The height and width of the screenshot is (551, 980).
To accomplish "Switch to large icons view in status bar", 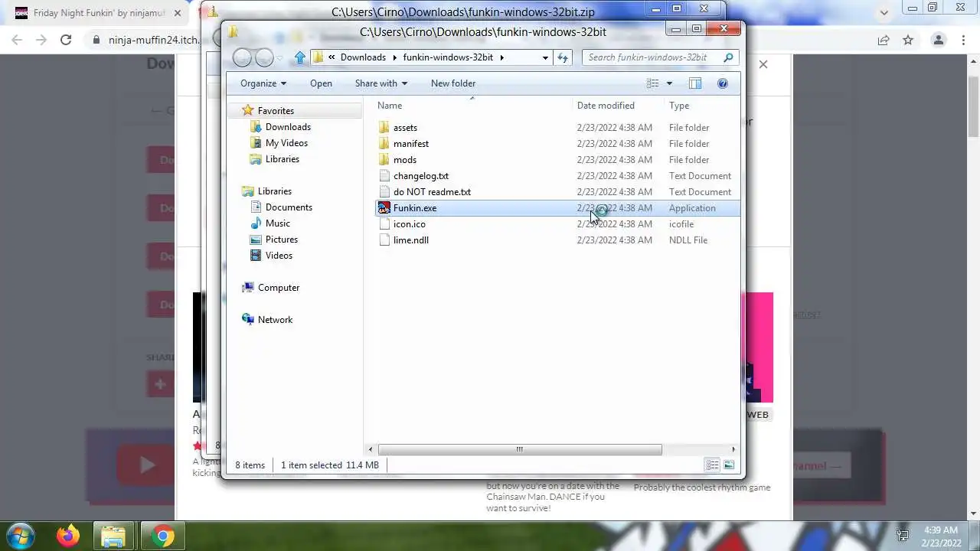I will pos(729,465).
